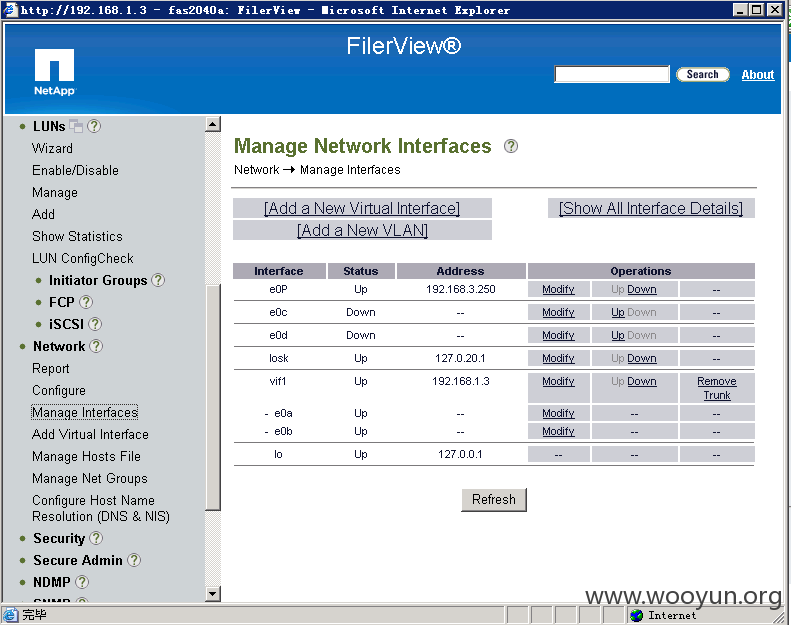Viewport: 791px width, 625px height.
Task: Open the iSCSI submenu
Action: [66, 324]
